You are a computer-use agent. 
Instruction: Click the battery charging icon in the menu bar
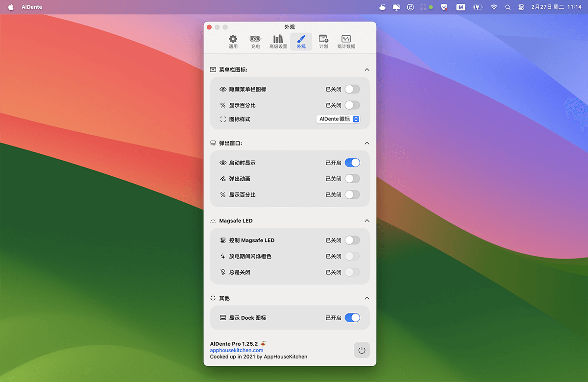pyautogui.click(x=477, y=7)
